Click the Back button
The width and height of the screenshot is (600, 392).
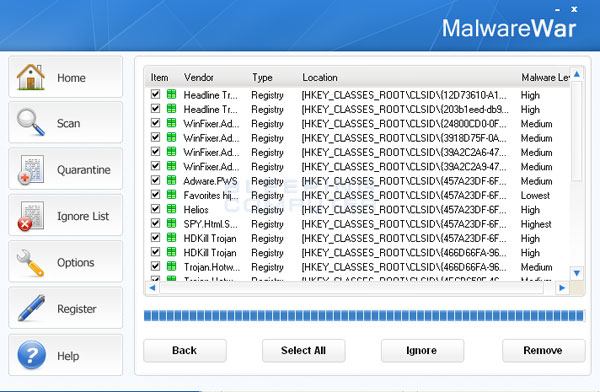(185, 351)
